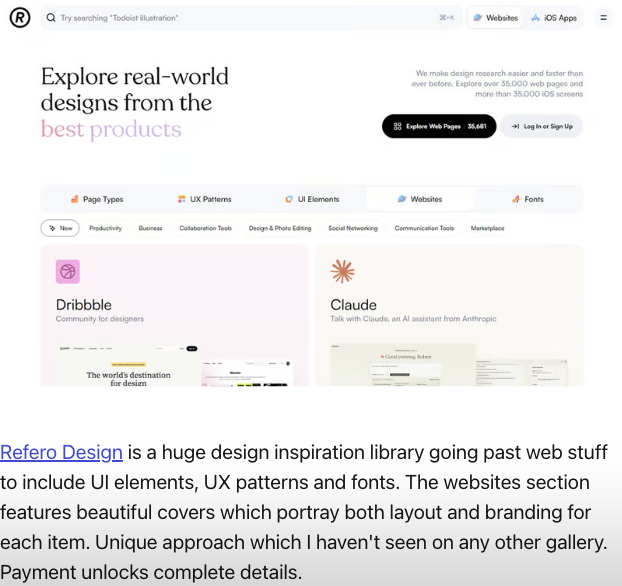Screen dimensions: 622x586
Task: Select the Social Networking filter chip
Action: click(x=353, y=228)
